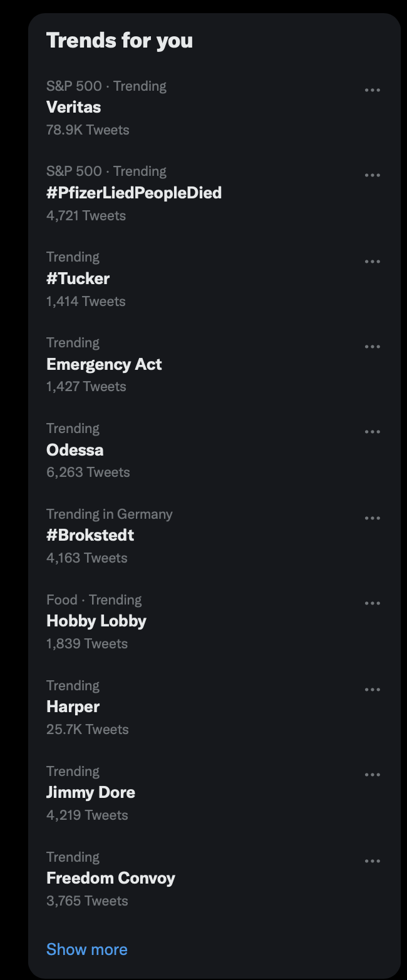Click the three-dot menu beside Odessa

pos(373,432)
